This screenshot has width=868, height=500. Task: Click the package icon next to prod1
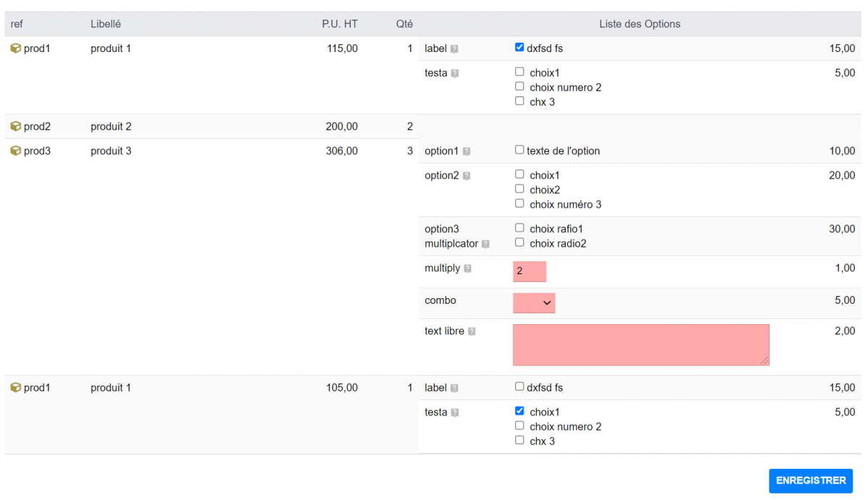pos(14,48)
